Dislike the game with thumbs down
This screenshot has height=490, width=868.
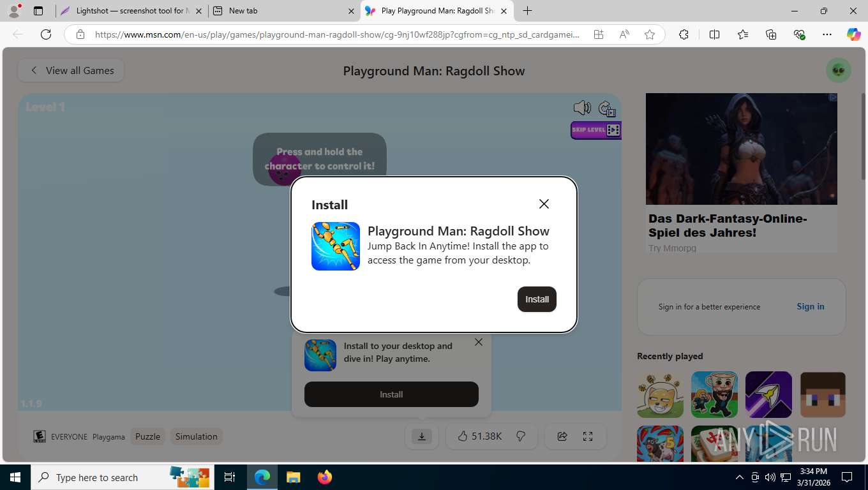[x=521, y=436]
